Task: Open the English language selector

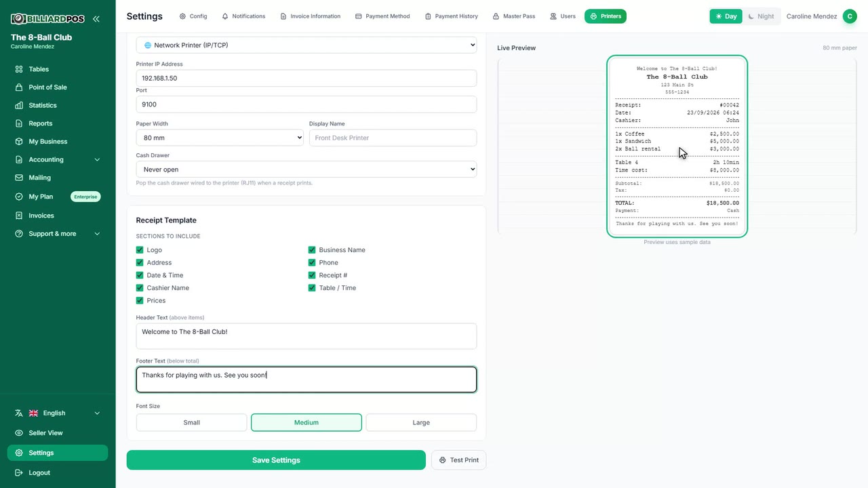Action: pyautogui.click(x=58, y=413)
